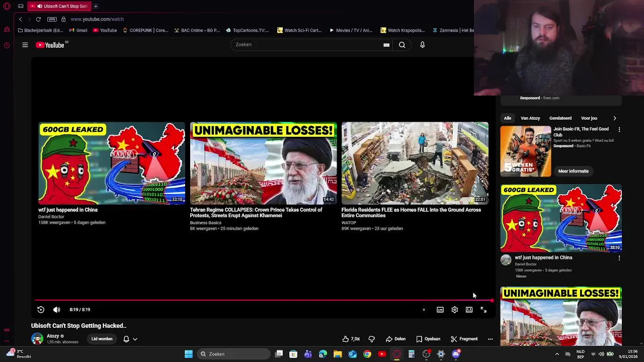
Task: Select the Van Atozy filter chip
Action: pos(530,118)
